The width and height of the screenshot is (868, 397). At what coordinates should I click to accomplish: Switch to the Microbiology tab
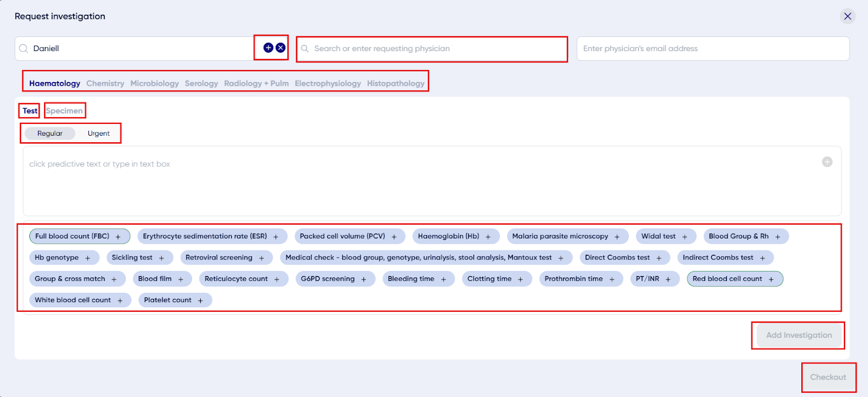pyautogui.click(x=155, y=83)
